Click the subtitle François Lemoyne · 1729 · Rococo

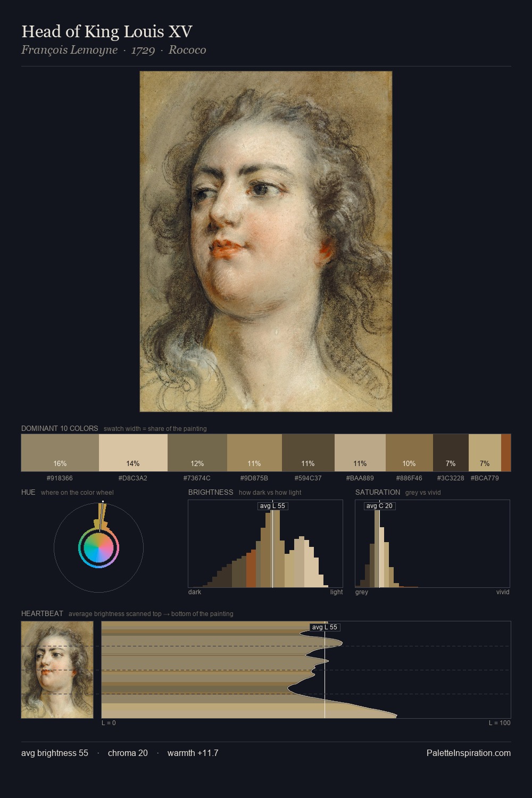click(114, 50)
